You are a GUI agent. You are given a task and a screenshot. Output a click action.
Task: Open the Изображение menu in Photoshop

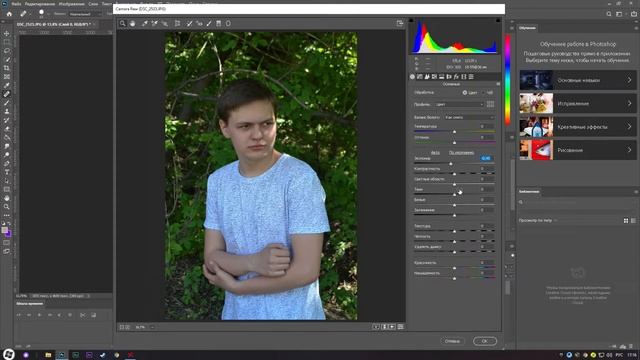71,4
